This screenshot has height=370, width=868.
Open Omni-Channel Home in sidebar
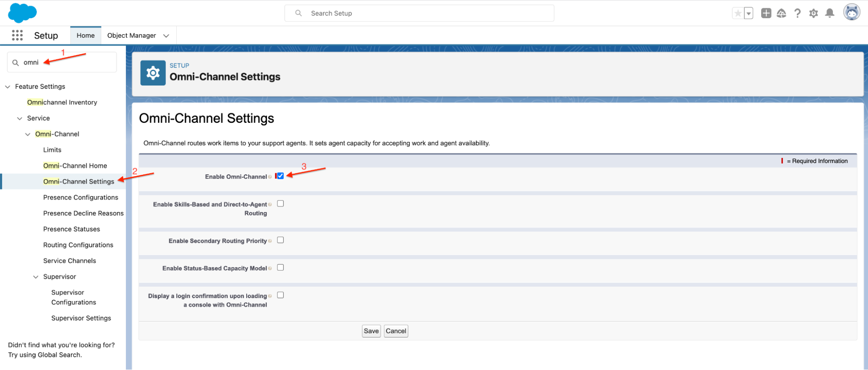click(x=75, y=166)
